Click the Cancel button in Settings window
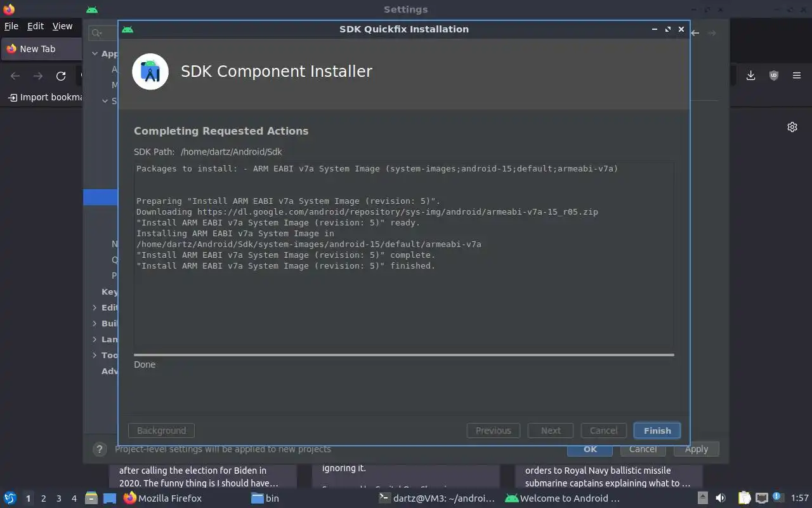 coord(643,449)
